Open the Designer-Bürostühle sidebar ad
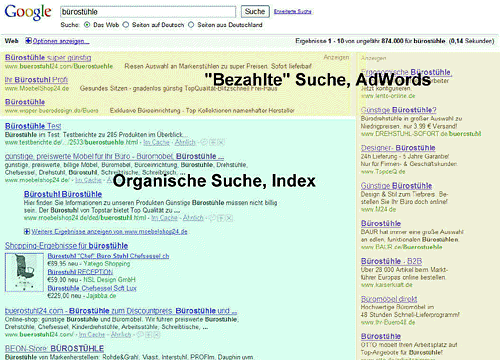Screen dimensions: 500x360 pyautogui.click(x=398, y=148)
